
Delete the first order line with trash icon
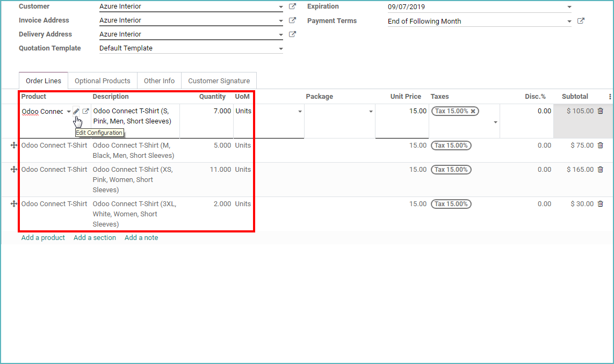point(600,111)
